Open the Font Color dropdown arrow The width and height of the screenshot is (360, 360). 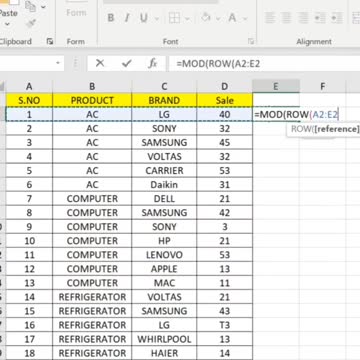[x=244, y=18]
